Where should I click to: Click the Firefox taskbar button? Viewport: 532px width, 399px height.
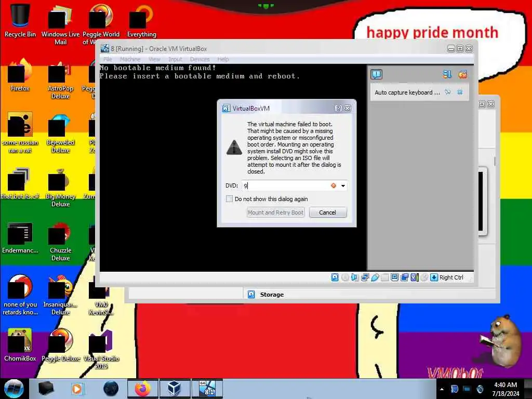click(143, 389)
